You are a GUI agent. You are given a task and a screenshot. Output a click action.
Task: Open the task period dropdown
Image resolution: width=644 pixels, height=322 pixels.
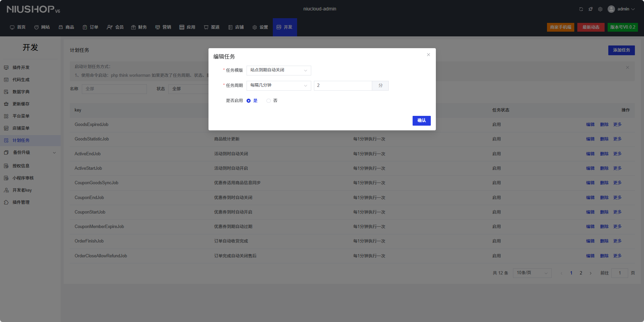tap(279, 86)
